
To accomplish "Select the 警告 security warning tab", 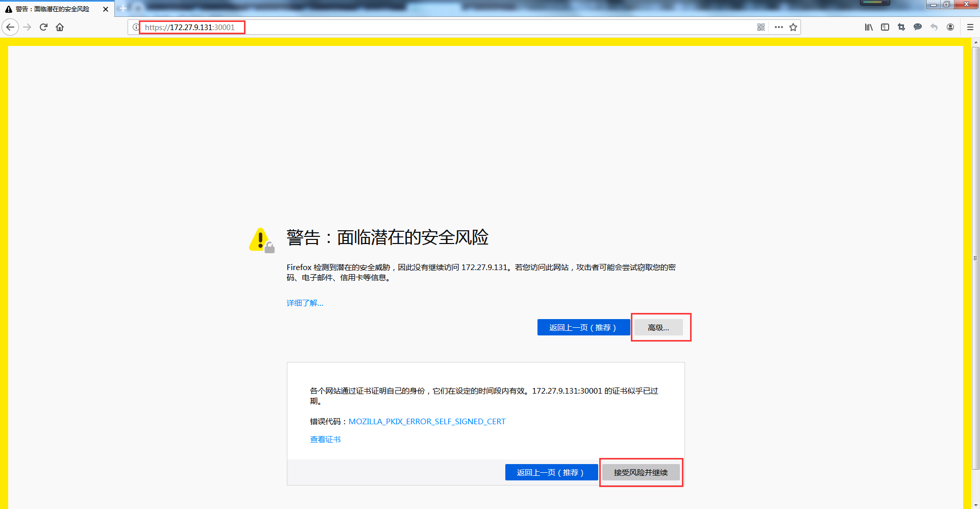I will pos(51,9).
